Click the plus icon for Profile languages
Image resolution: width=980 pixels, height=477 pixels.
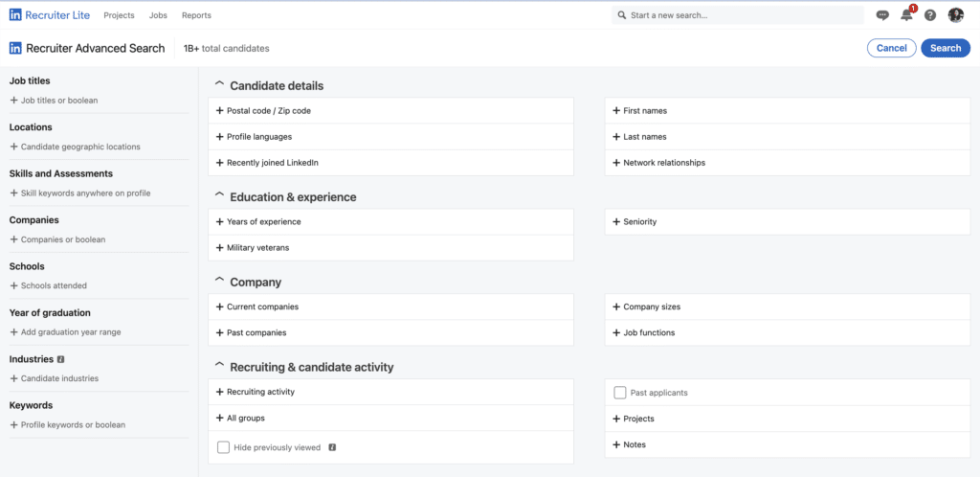(x=219, y=136)
